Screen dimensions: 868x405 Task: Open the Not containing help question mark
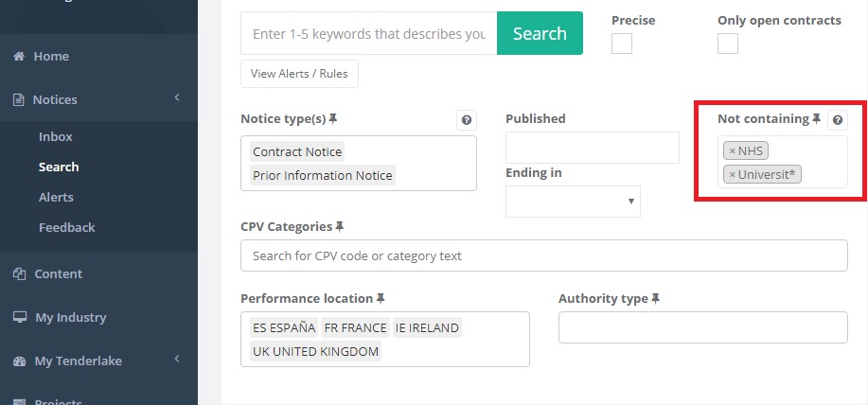(x=838, y=120)
